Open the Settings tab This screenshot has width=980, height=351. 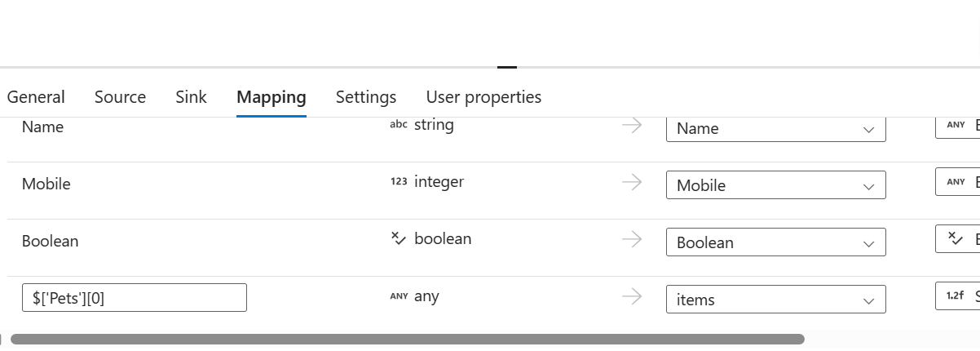[x=366, y=97]
